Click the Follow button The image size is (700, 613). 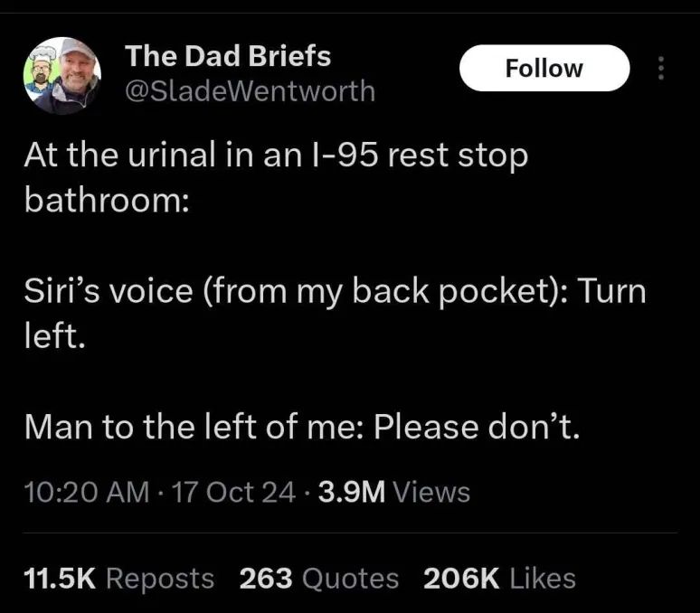(x=544, y=68)
